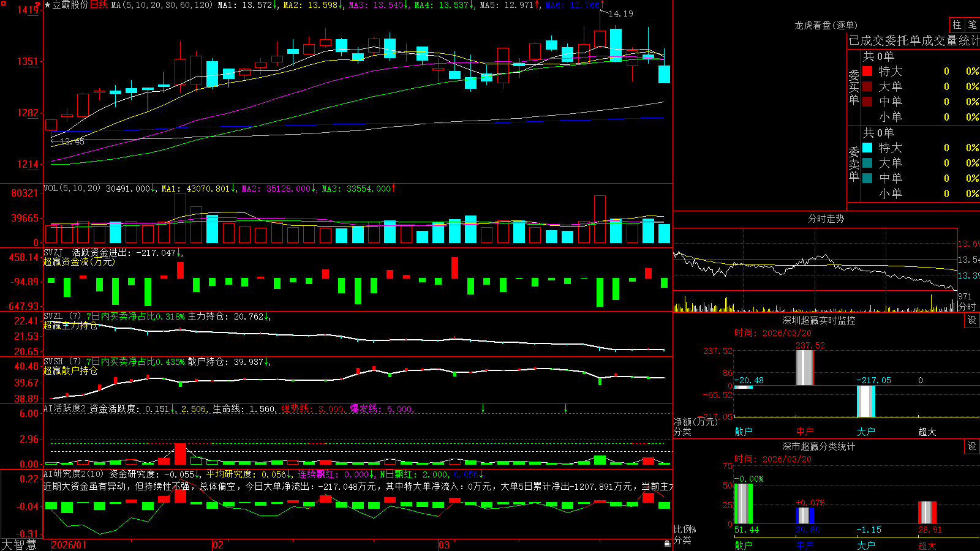Click the dark red 中单 buy-order swatch

click(x=867, y=102)
